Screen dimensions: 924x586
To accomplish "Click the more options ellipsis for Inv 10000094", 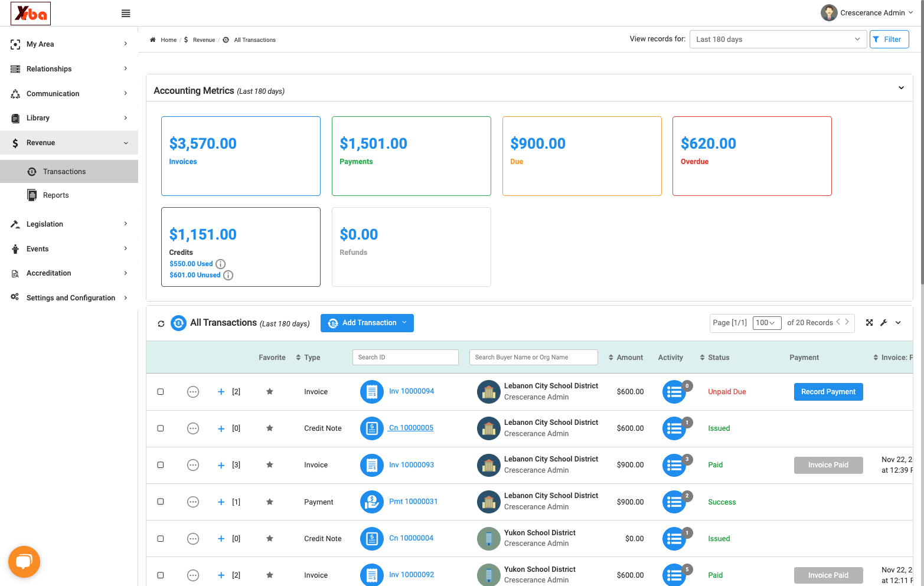I will [193, 392].
